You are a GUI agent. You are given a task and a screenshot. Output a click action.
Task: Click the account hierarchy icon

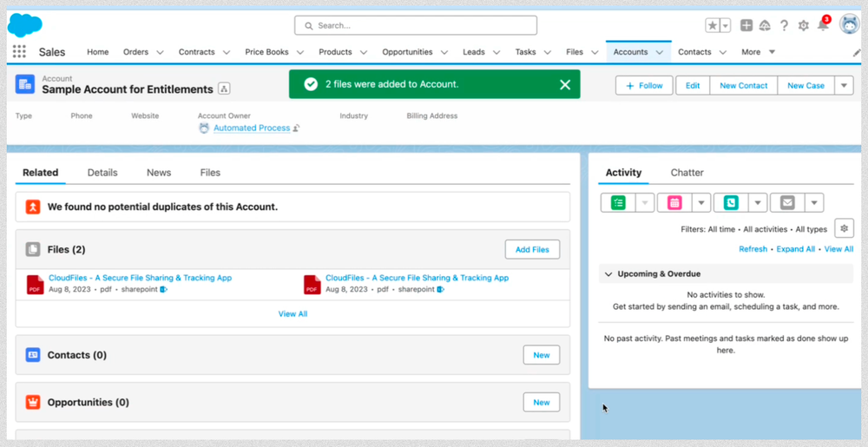(x=224, y=89)
